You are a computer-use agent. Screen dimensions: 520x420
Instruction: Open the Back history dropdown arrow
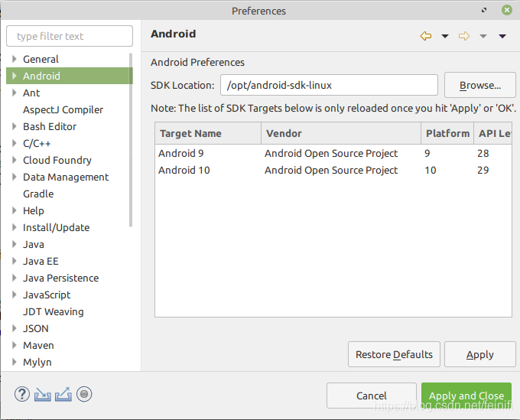tap(445, 36)
